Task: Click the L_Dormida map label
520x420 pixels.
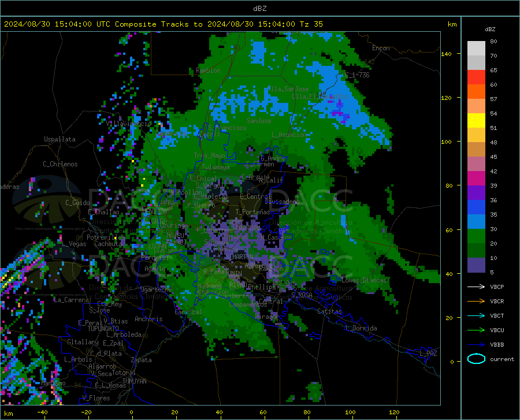Action: point(361,328)
